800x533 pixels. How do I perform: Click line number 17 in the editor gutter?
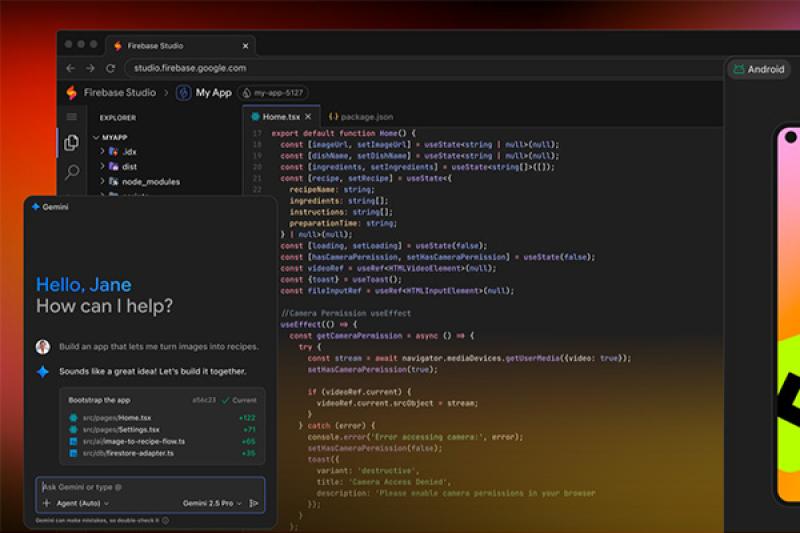(257, 134)
